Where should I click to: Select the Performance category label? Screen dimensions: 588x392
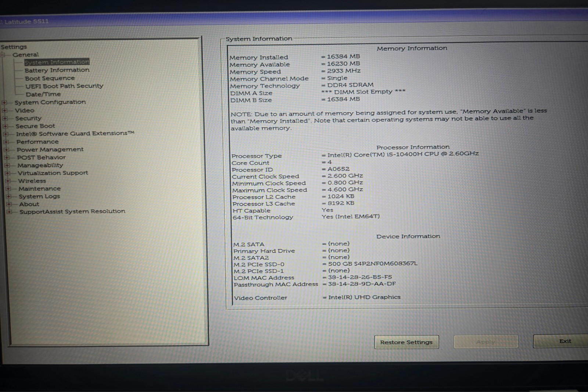(37, 142)
